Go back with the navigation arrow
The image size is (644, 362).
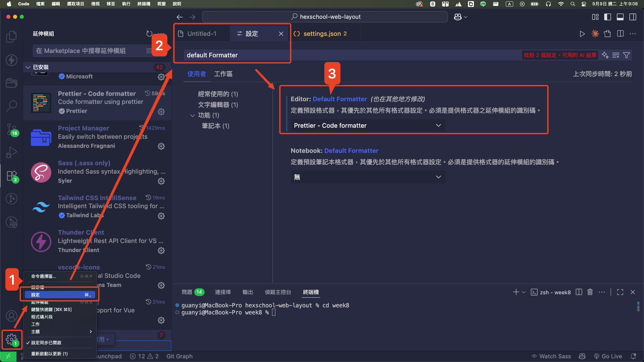pos(180,17)
